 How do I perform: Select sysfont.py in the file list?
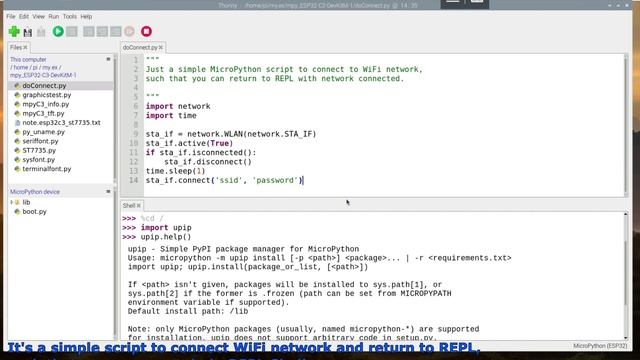click(x=38, y=160)
